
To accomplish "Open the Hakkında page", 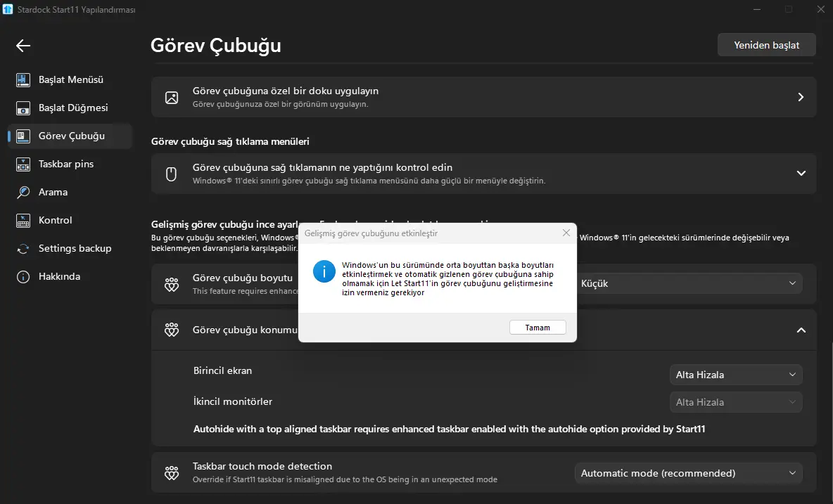I will pyautogui.click(x=70, y=276).
